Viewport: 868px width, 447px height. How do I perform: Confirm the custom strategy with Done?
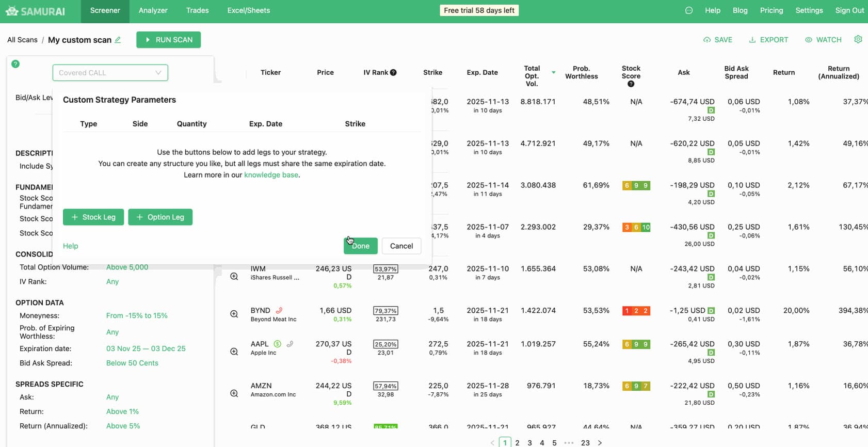[361, 246]
